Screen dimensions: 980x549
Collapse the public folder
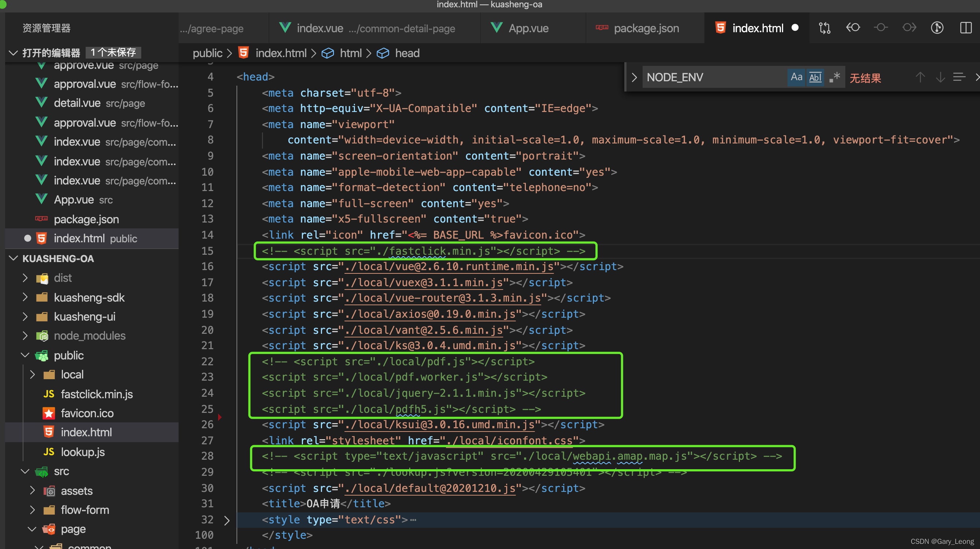[25, 355]
